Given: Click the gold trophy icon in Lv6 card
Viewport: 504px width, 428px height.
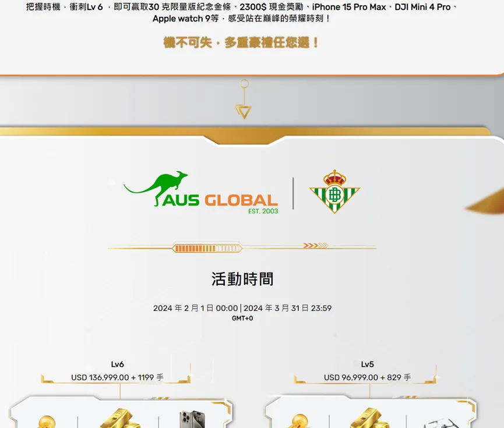Looking at the screenshot, I should coord(47,422).
